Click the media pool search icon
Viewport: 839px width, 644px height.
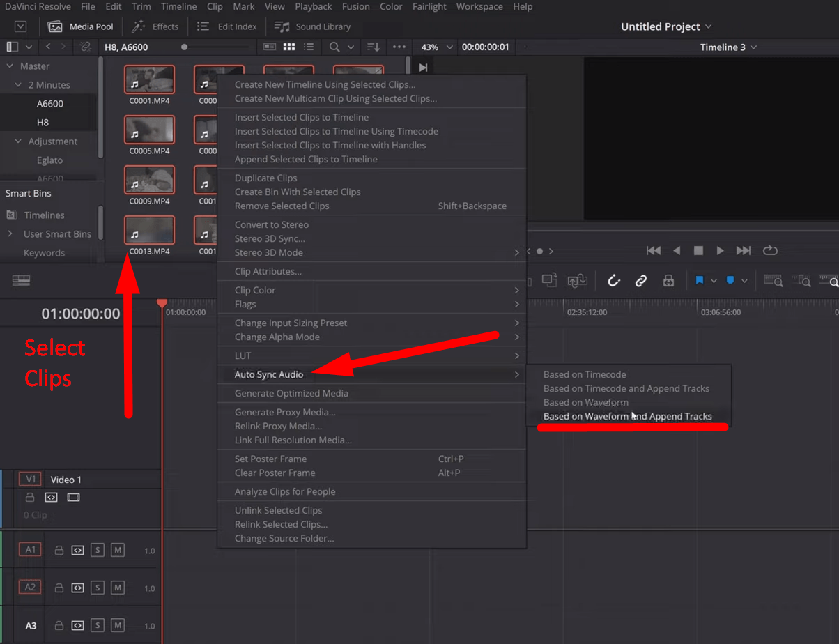point(335,47)
